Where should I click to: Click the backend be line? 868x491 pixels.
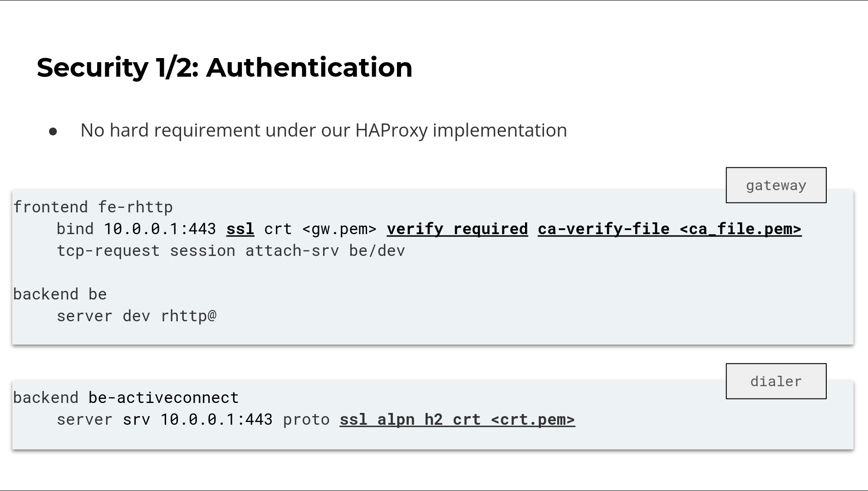click(60, 294)
